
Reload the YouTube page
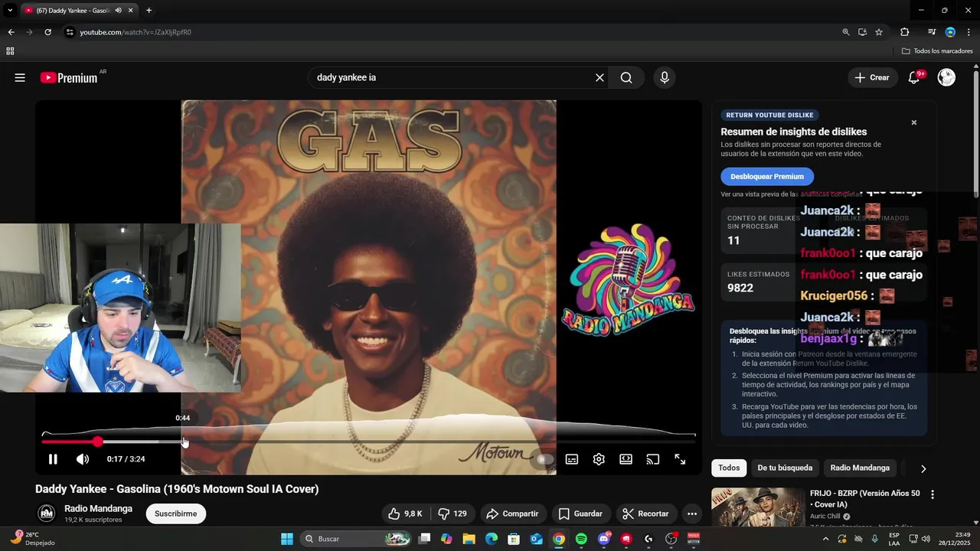point(47,32)
